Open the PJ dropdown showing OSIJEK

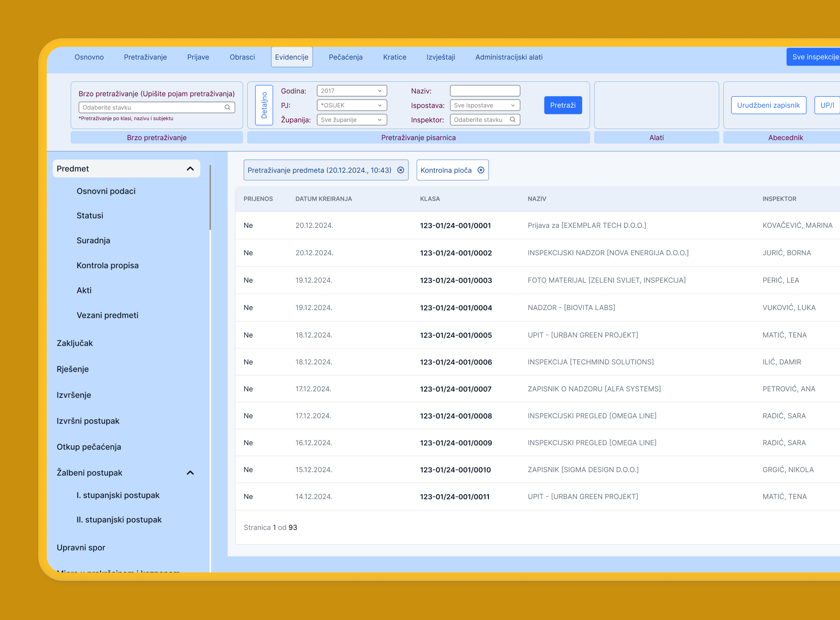coord(351,106)
